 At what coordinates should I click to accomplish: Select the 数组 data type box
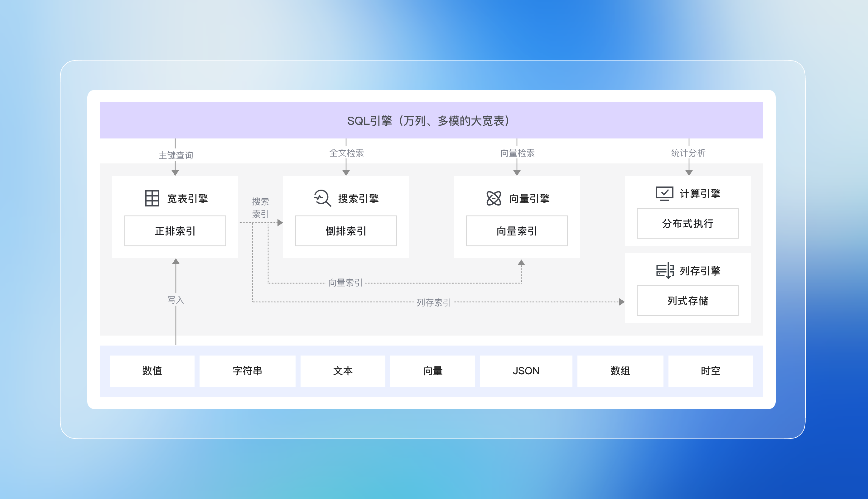point(620,371)
